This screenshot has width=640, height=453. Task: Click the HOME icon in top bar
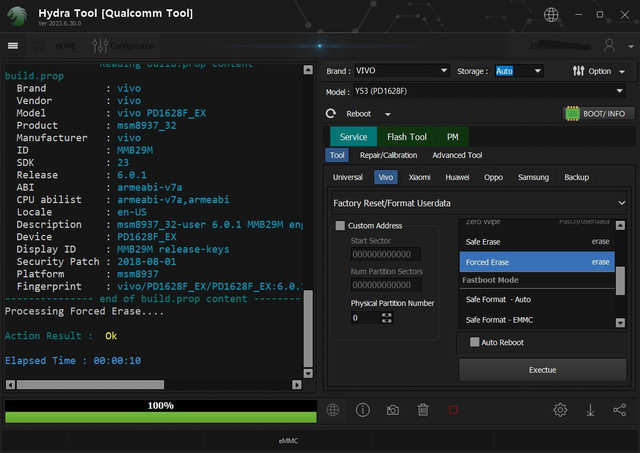click(x=39, y=46)
